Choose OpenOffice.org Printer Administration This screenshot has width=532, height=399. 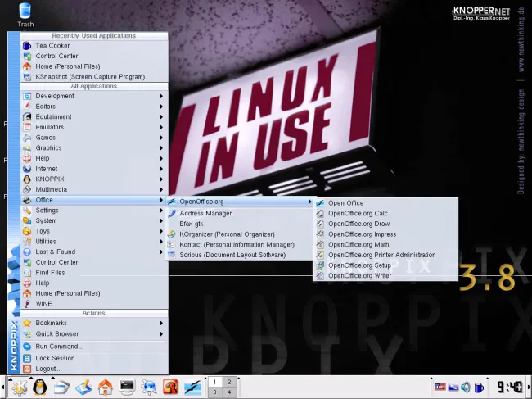tap(385, 255)
